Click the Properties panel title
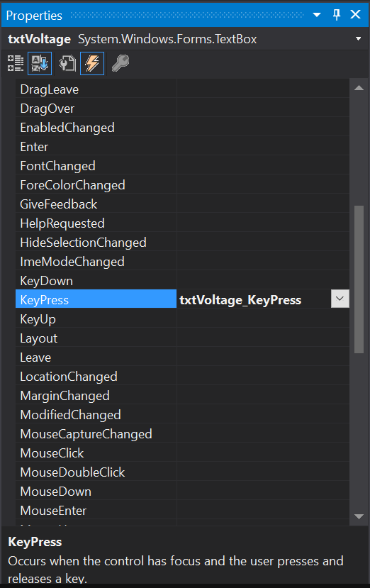This screenshot has width=370, height=588. pos(34,16)
